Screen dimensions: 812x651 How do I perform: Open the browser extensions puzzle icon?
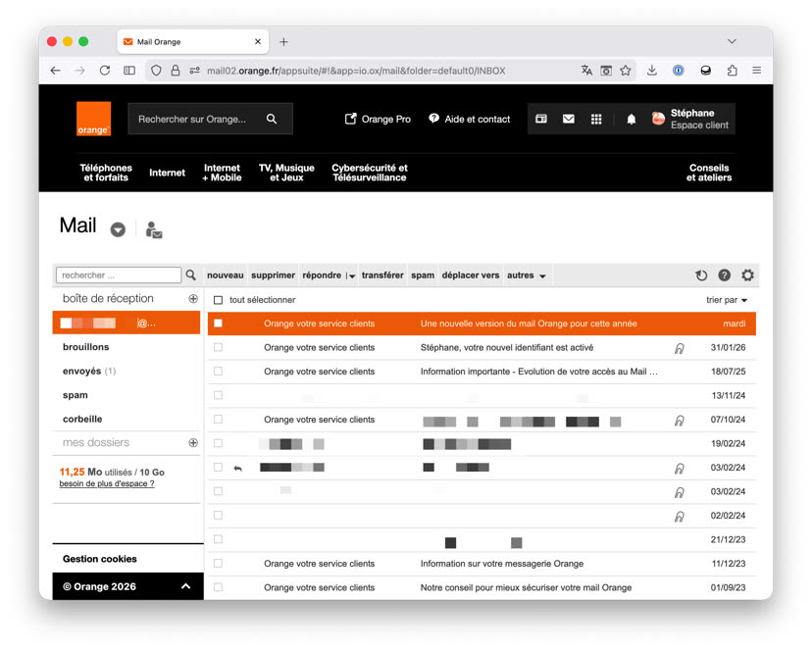pyautogui.click(x=732, y=71)
